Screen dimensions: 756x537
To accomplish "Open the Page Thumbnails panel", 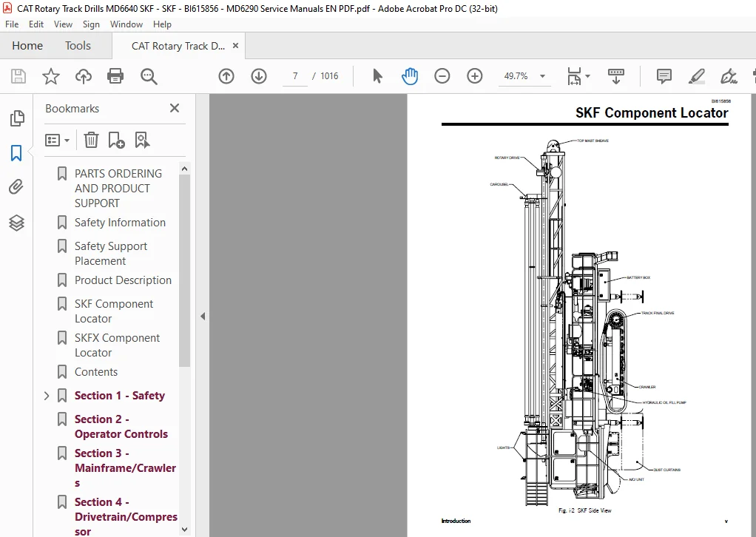I will 17,118.
